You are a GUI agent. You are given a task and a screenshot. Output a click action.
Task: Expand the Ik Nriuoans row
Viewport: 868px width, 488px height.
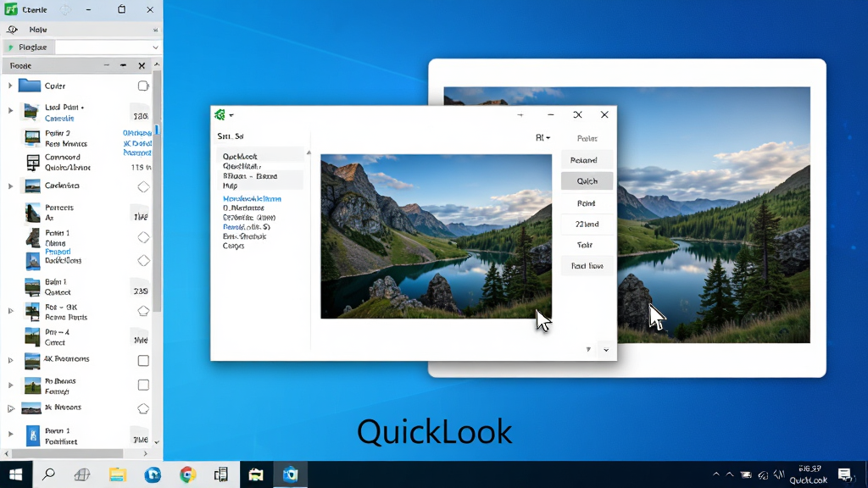[x=10, y=409]
